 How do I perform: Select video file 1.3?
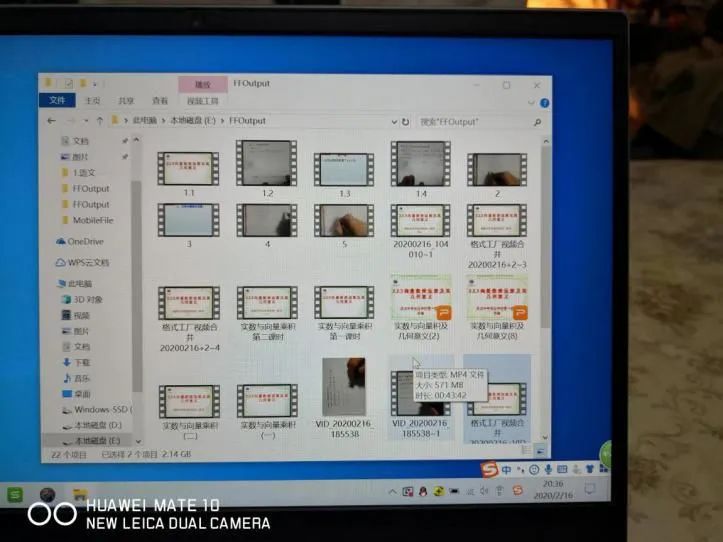pyautogui.click(x=344, y=174)
